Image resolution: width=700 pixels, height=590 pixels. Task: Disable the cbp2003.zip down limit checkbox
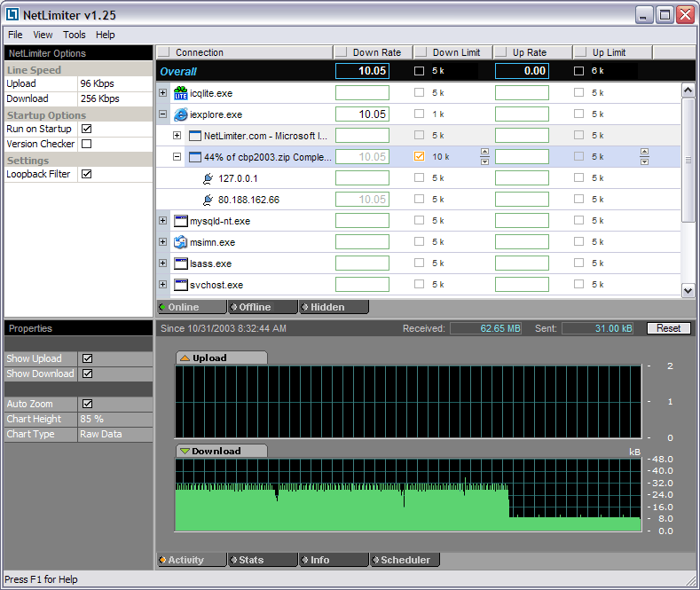[x=419, y=156]
